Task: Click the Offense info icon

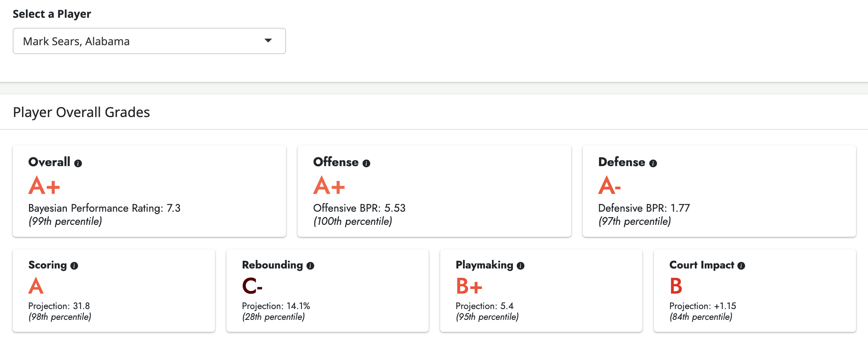Action: click(x=367, y=163)
